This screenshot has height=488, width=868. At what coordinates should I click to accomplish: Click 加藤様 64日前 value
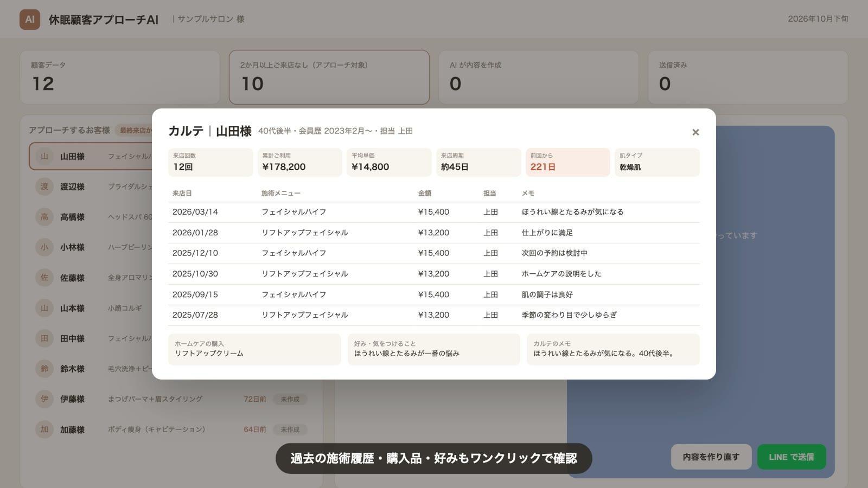pyautogui.click(x=255, y=429)
